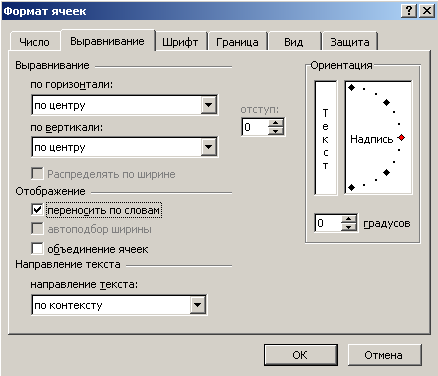Open the Защита tab

pos(350,42)
